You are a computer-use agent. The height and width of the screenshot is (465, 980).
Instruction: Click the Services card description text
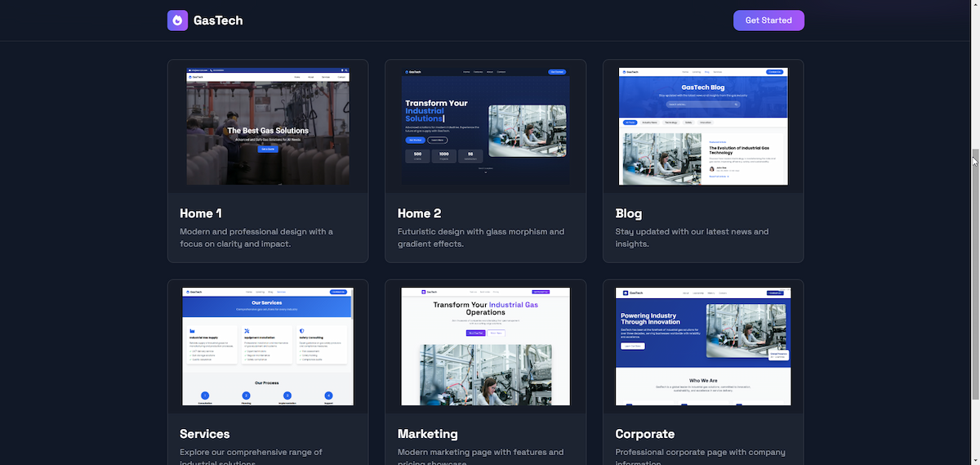(252, 458)
